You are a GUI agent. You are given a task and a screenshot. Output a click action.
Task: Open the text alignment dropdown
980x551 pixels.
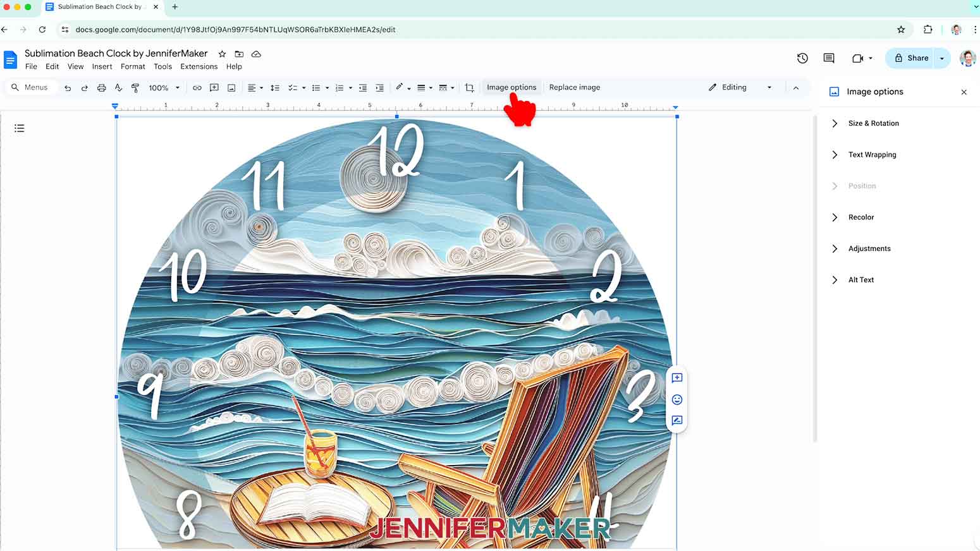point(255,88)
